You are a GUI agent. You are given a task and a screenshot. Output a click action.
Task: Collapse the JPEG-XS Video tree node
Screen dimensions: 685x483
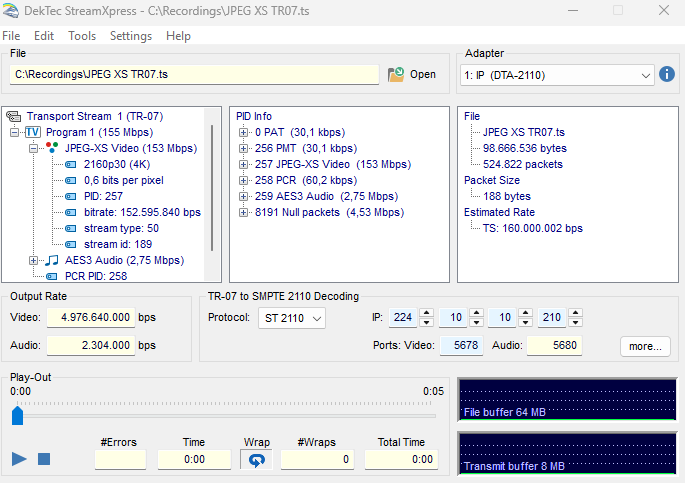click(33, 148)
